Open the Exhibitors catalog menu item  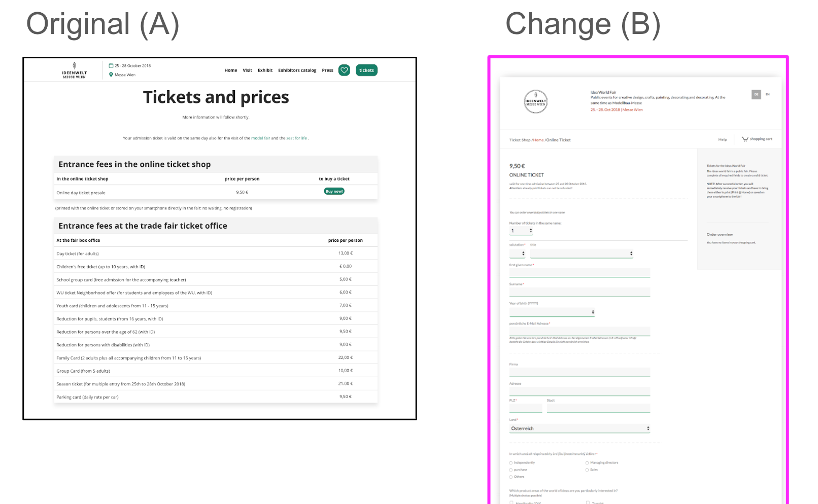coord(297,70)
